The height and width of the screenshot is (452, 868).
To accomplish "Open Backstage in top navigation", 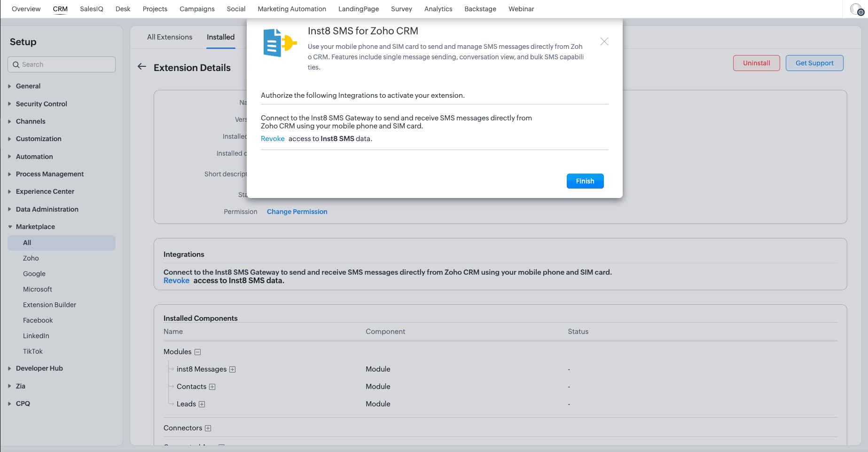I will 480,9.
